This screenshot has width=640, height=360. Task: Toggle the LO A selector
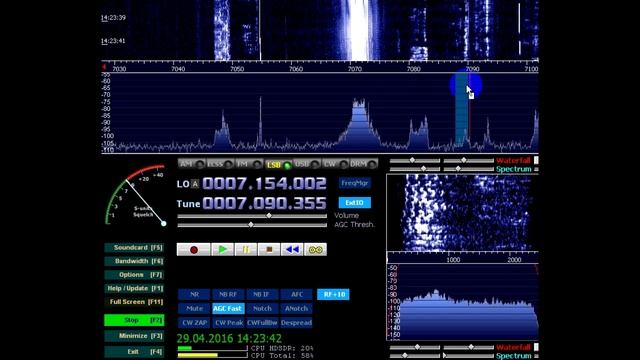pos(195,184)
